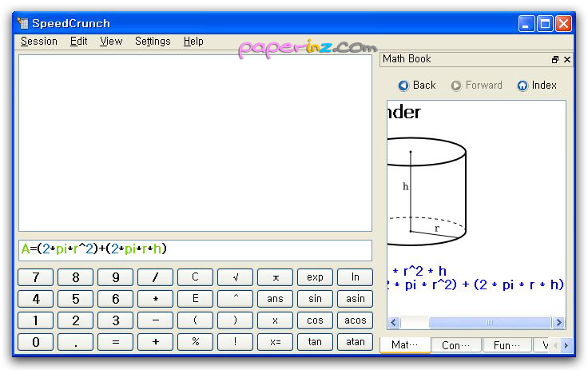Click the plus (+) button

click(x=155, y=342)
